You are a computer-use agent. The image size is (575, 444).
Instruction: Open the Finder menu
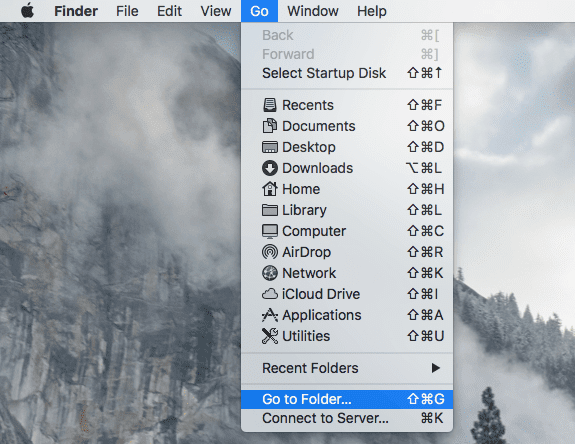tap(76, 11)
